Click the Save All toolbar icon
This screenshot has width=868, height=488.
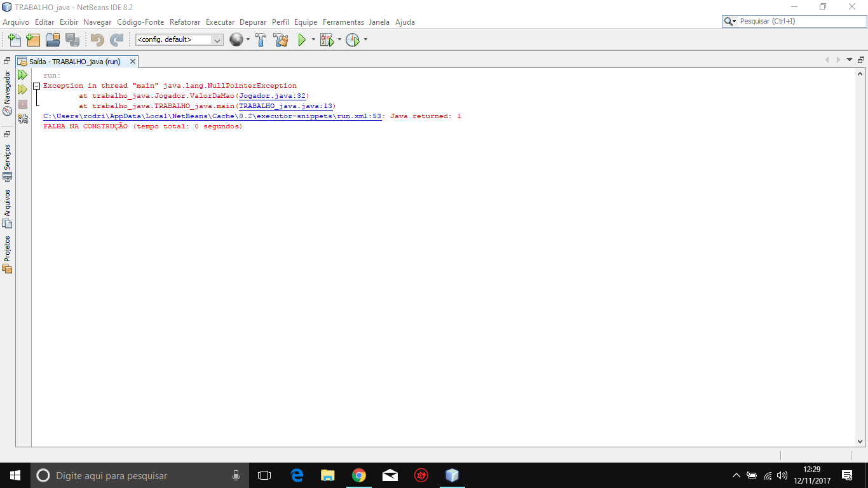coord(72,40)
